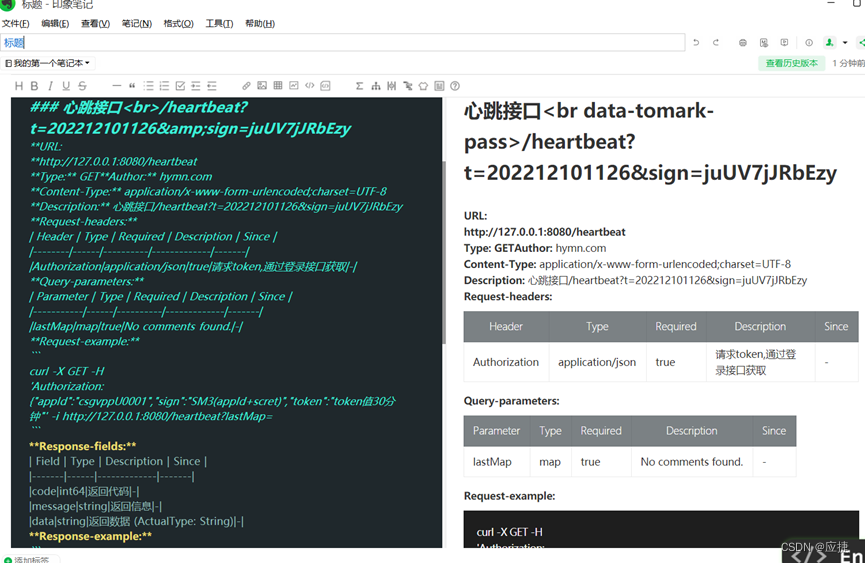Click the markdown editor vertical scrollbar
Image resolution: width=865 pixels, height=563 pixels.
pos(444,253)
